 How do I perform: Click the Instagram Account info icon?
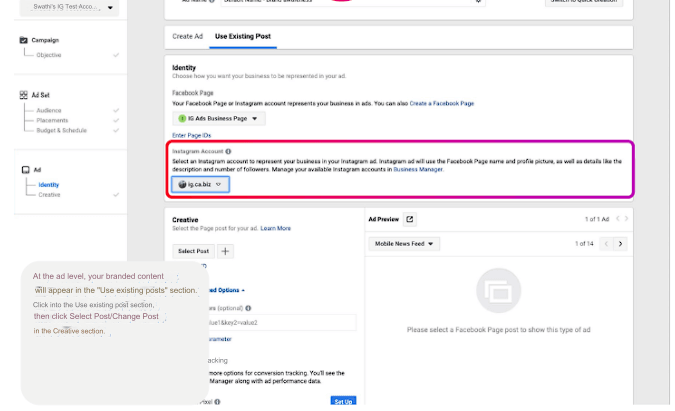click(228, 151)
